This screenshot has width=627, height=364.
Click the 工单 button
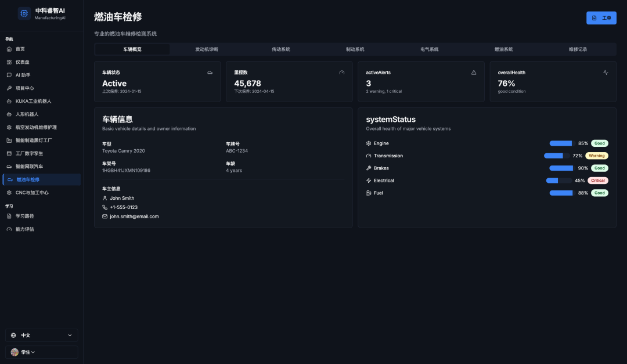coord(601,18)
